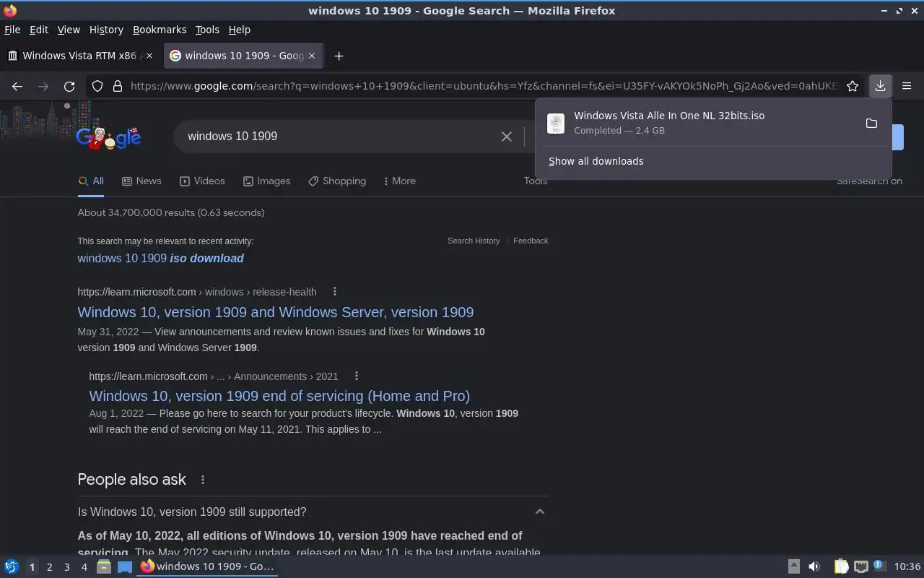Select the Videos search tab
The width and height of the screenshot is (924, 578).
click(202, 181)
